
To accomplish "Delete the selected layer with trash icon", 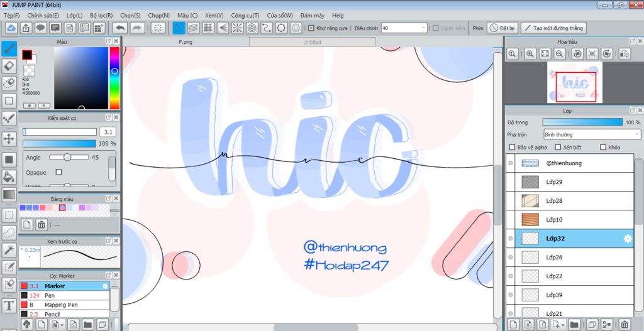I will (625, 324).
